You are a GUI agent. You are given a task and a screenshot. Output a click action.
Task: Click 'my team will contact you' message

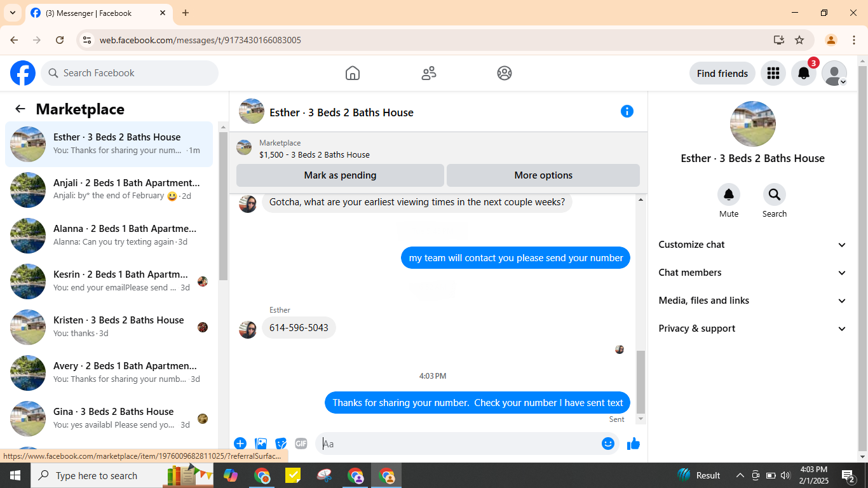pos(516,258)
